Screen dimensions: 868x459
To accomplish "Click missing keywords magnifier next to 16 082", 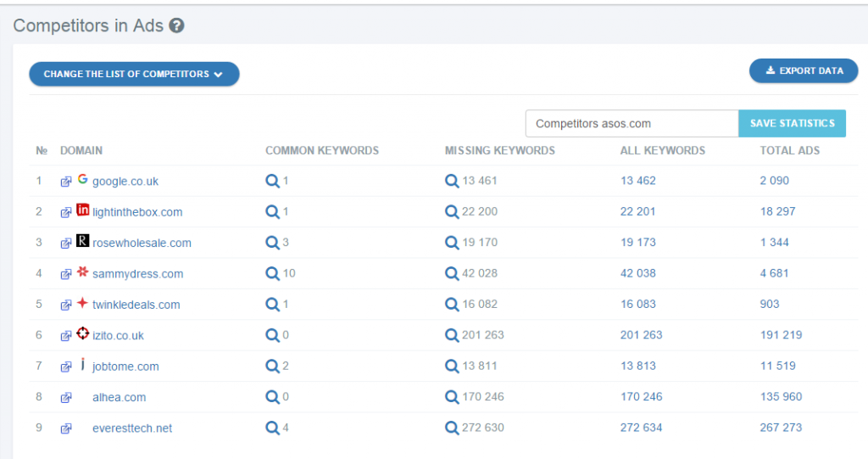I will (452, 305).
